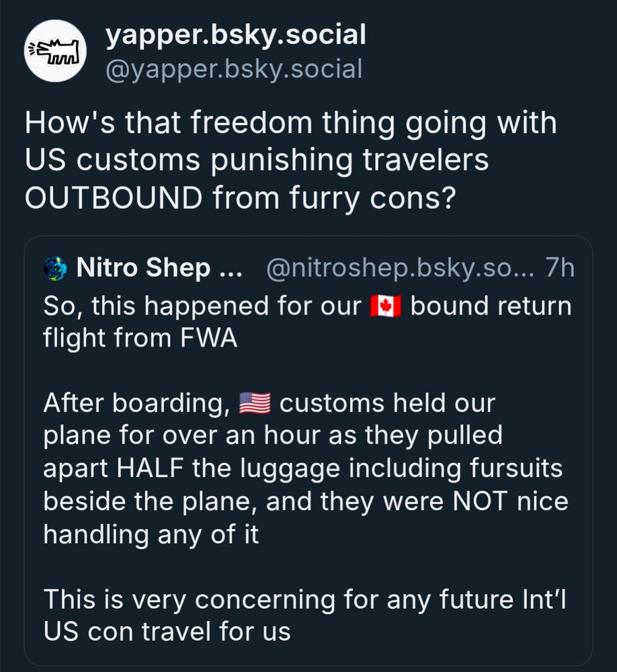
Task: Click the Canadian flag emoji
Action: (x=386, y=306)
